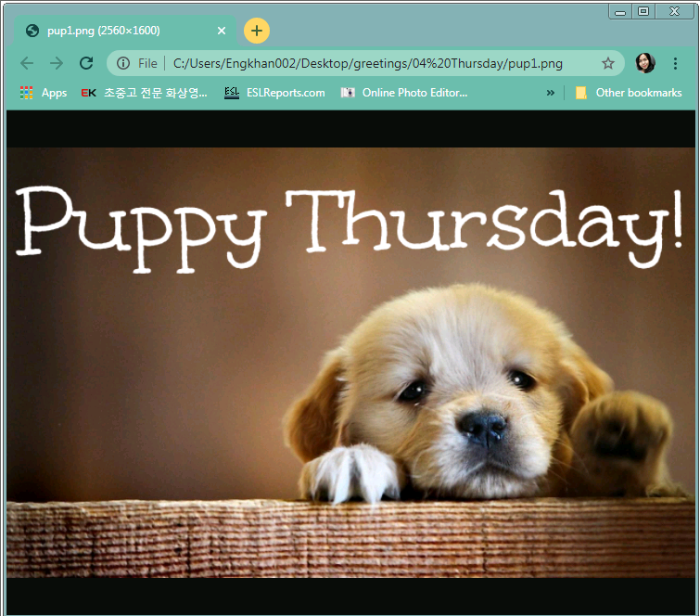Open the user profile avatar
This screenshot has height=616, width=700.
pyautogui.click(x=645, y=63)
